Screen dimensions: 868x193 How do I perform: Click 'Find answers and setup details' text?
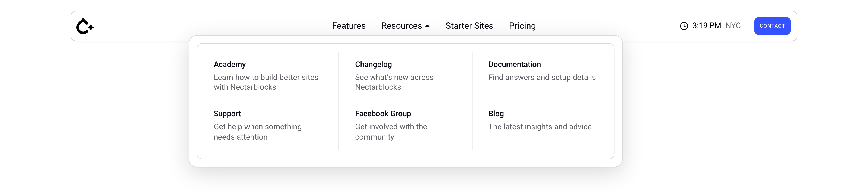tap(541, 78)
